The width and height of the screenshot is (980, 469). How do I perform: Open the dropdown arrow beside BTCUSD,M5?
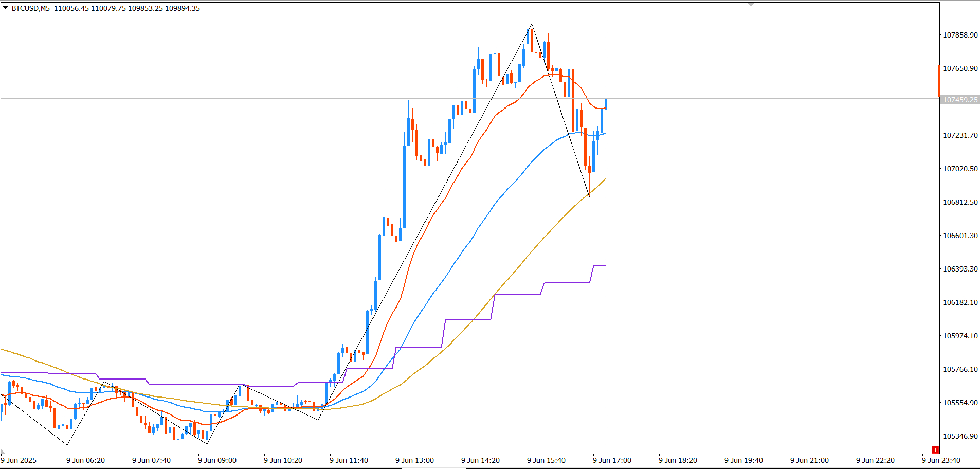(x=6, y=8)
